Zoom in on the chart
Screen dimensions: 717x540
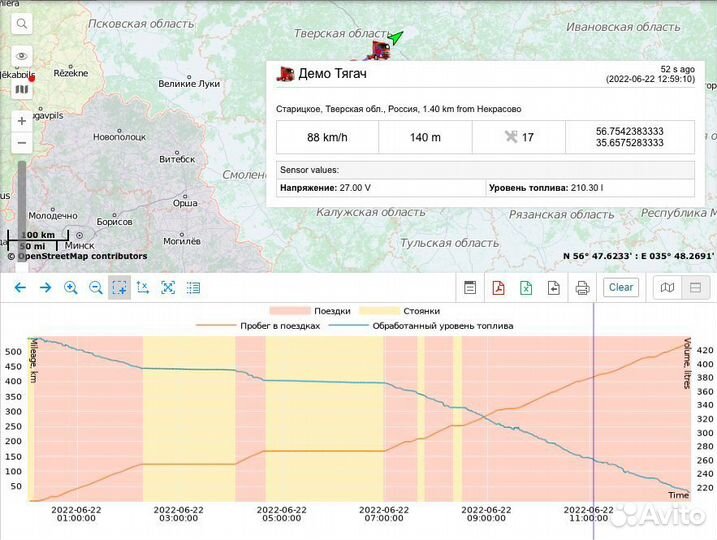pyautogui.click(x=70, y=288)
